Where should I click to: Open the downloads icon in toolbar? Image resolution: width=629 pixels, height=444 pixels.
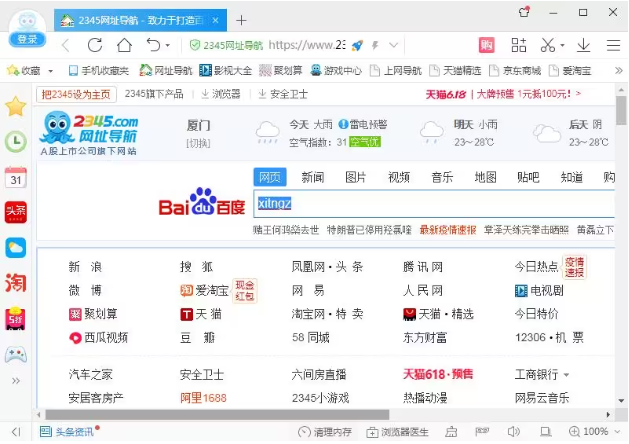pos(584,45)
